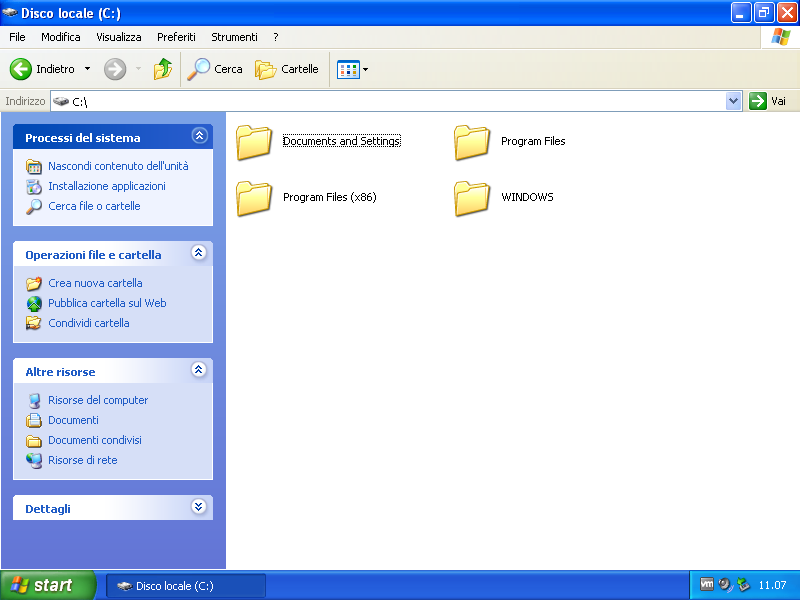Collapse the Processi del sistema panel
The width and height of the screenshot is (800, 600).
coord(199,136)
